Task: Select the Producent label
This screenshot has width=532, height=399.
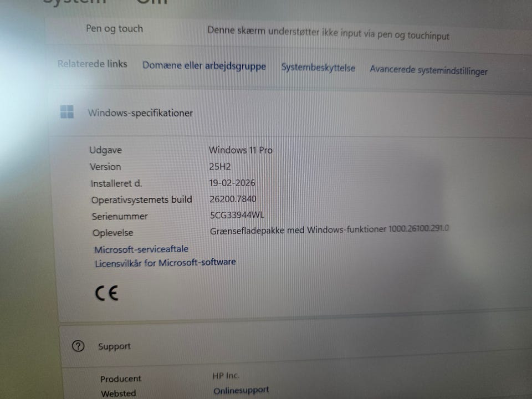Action: coord(121,378)
